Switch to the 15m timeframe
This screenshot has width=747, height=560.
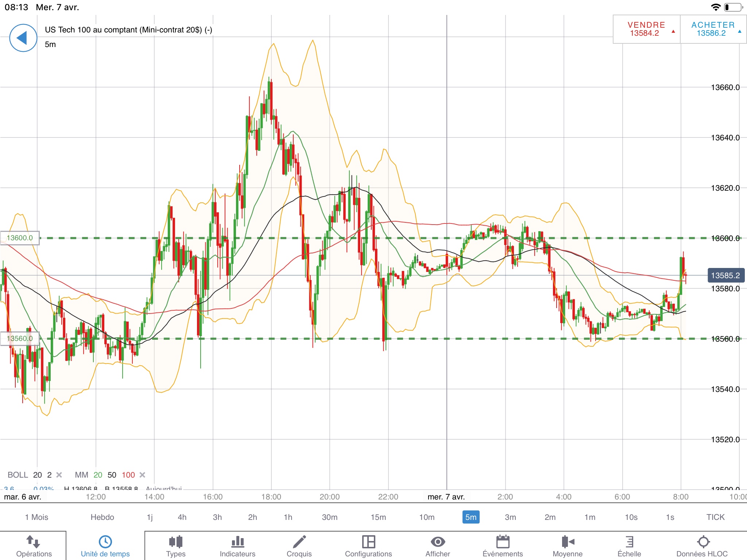(x=378, y=517)
